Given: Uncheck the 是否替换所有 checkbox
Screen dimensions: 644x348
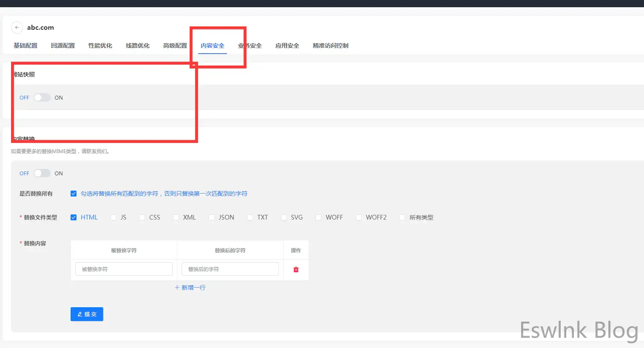Looking at the screenshot, I should pyautogui.click(x=74, y=194).
